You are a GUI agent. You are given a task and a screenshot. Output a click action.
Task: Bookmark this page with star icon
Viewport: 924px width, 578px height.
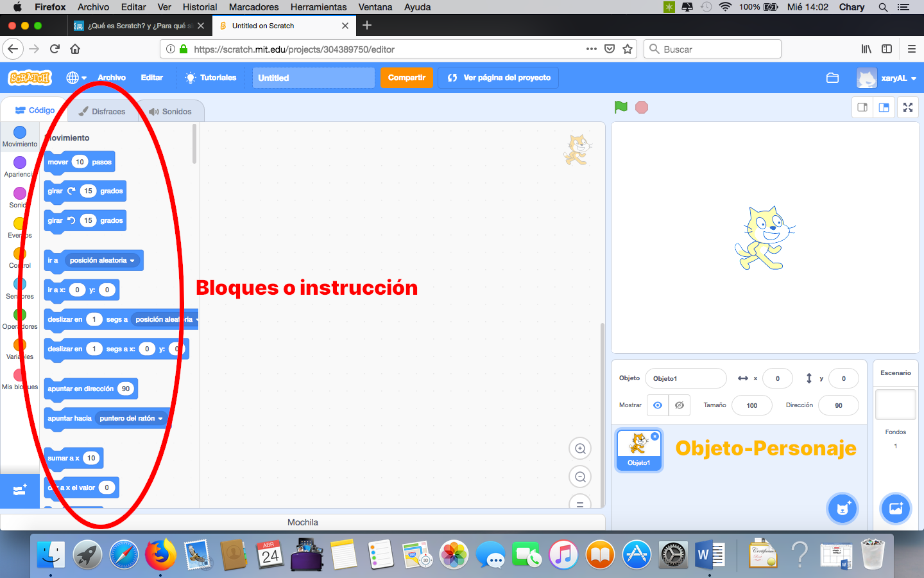(x=628, y=49)
